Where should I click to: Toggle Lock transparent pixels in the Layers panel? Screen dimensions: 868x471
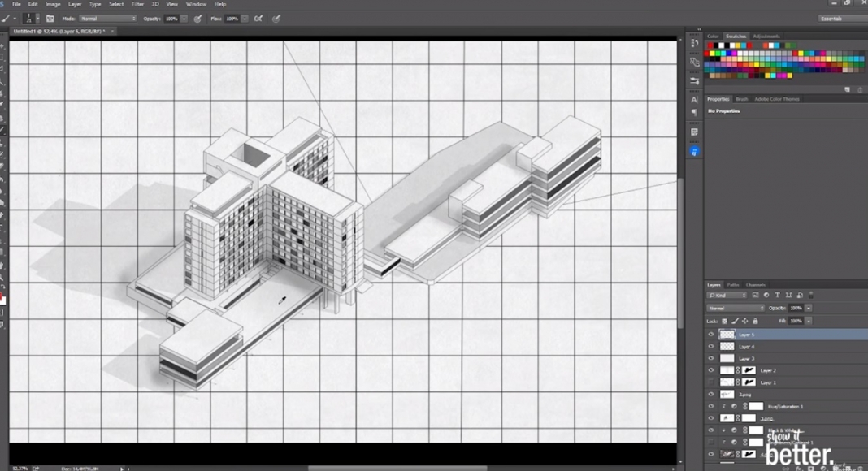tap(725, 321)
